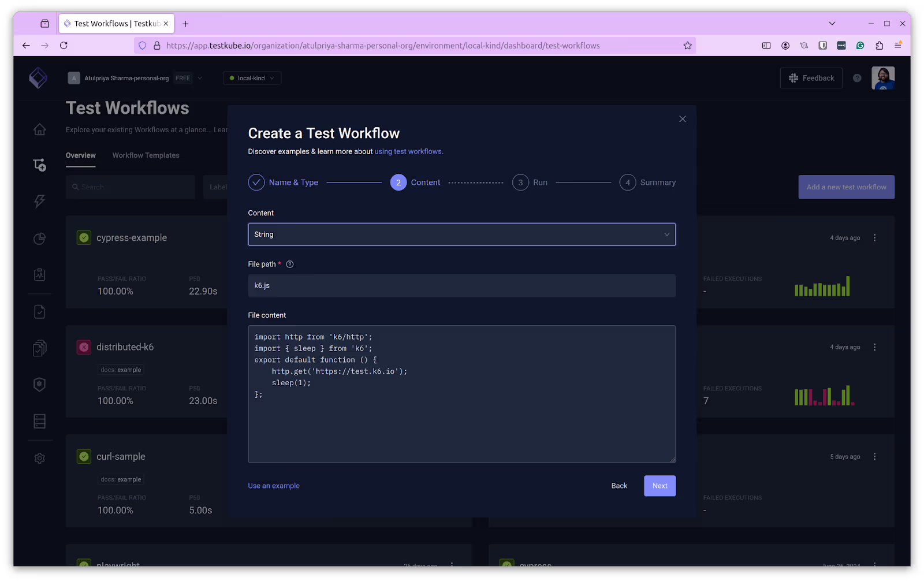Open the shield sidebar icon

(x=39, y=385)
